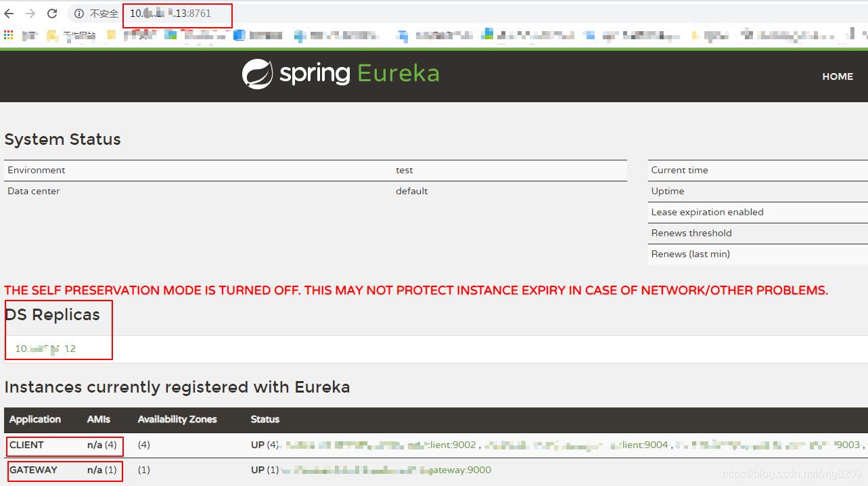868x486 pixels.
Task: Click the Application column header
Action: tap(35, 419)
